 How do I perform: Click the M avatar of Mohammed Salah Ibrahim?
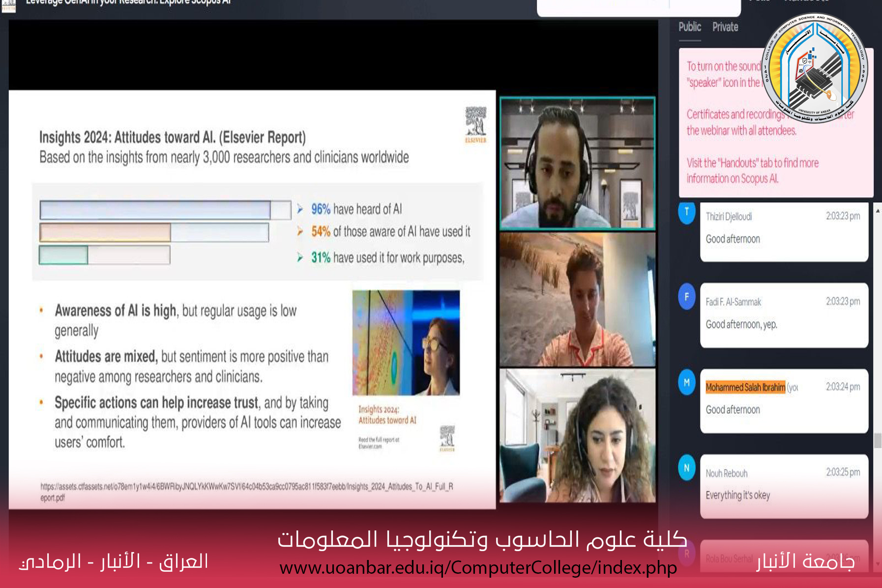click(x=687, y=382)
